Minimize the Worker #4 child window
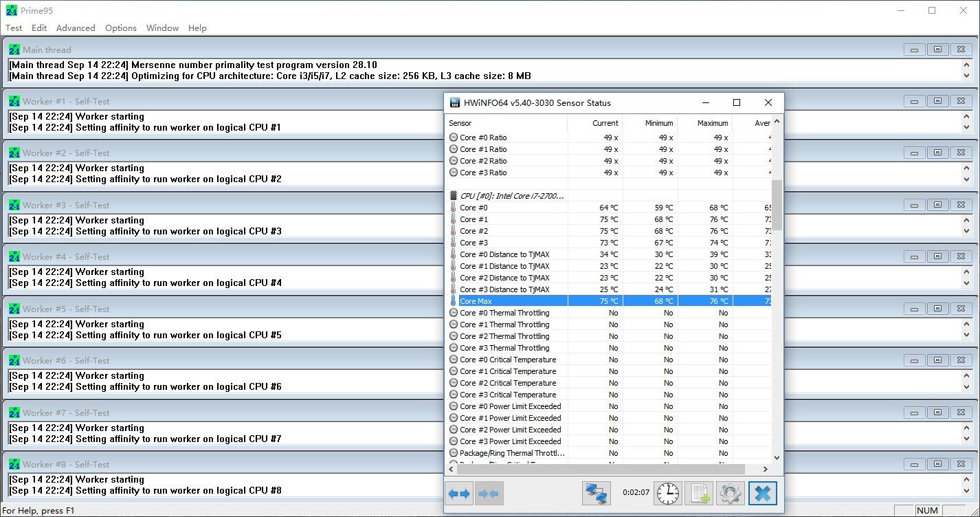 (914, 256)
